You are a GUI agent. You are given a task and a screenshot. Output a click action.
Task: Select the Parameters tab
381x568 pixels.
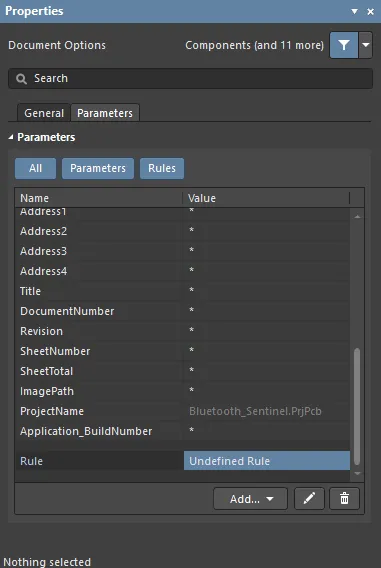[x=105, y=113]
